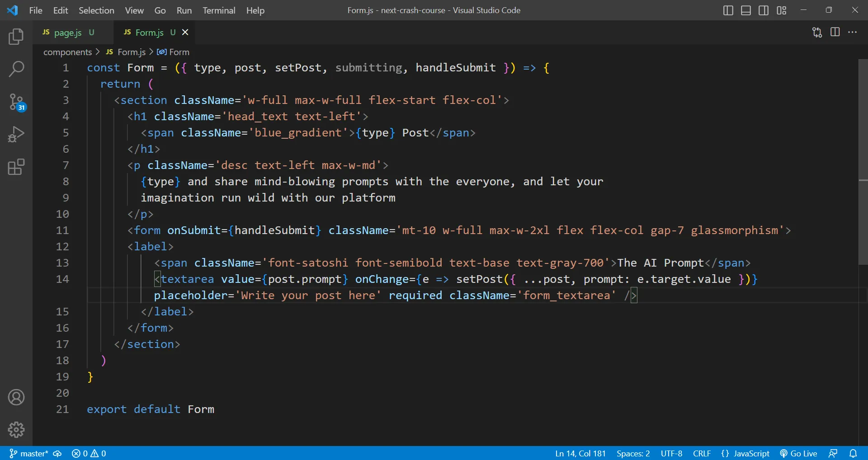This screenshot has height=460, width=868.
Task: Change line ending via CRLF
Action: point(702,453)
